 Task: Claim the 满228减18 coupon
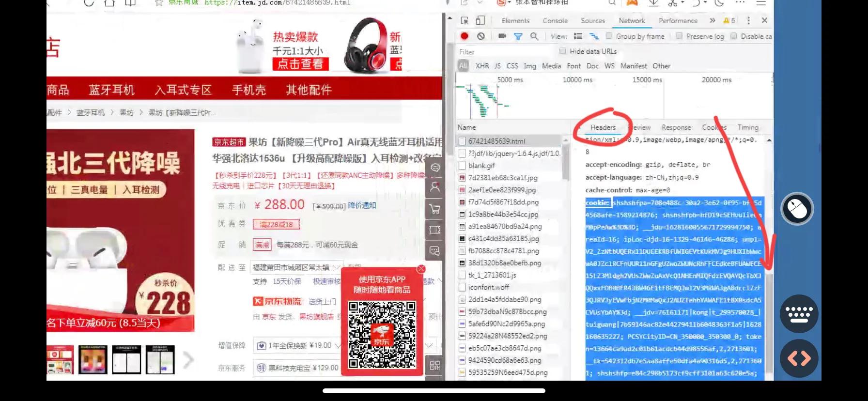[276, 224]
